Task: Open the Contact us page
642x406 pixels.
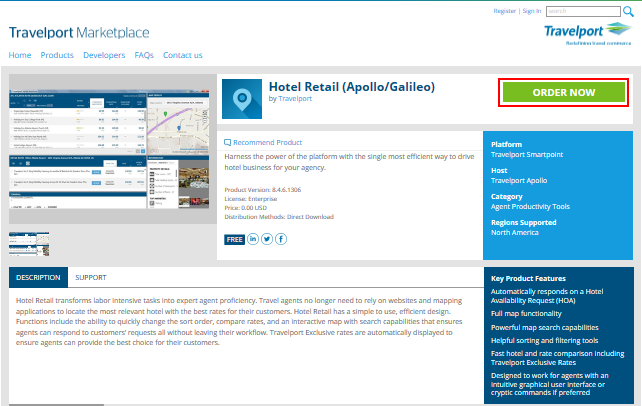Action: click(x=183, y=55)
